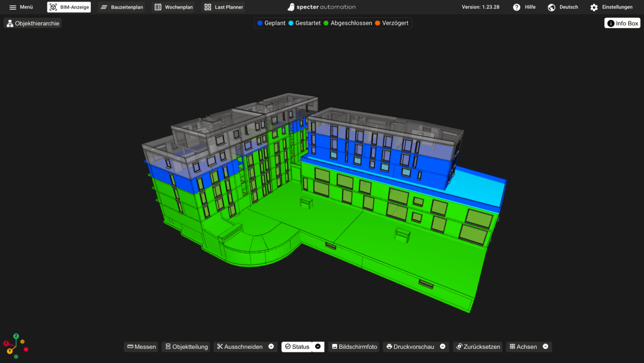Click the Einstellungen gear icon
Screen dimensions: 644x363
594,7
